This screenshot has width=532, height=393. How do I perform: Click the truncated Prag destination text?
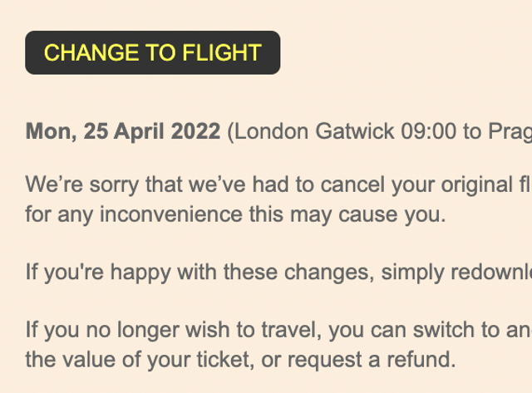coord(510,132)
